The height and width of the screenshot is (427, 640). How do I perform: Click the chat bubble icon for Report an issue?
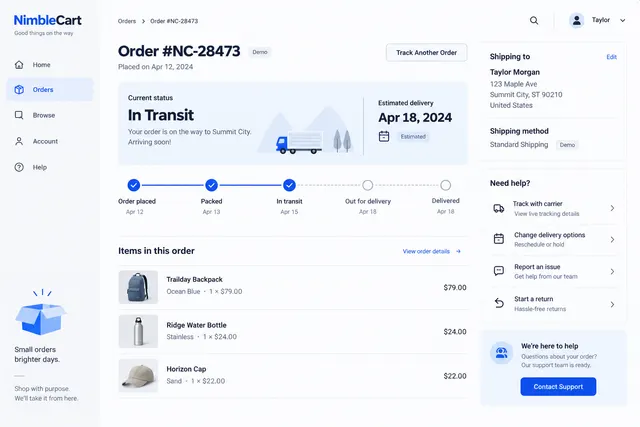499,271
